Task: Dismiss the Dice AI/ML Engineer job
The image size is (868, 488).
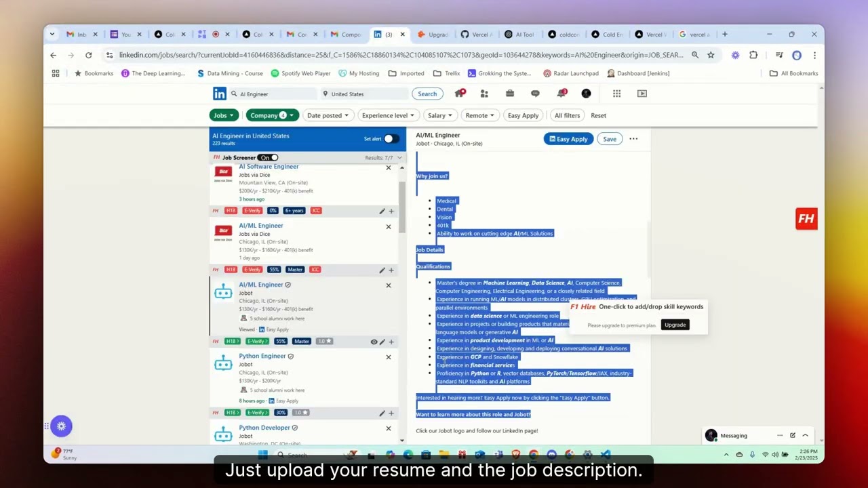Action: click(x=389, y=226)
